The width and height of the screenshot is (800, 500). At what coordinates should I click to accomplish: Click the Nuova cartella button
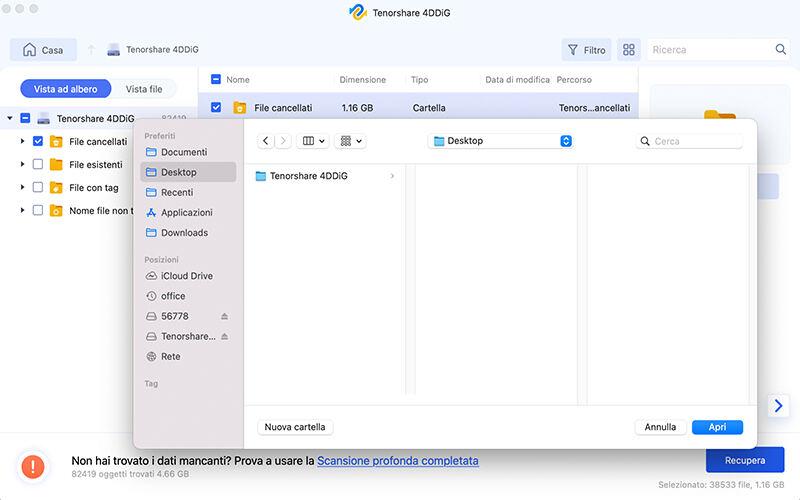(294, 427)
